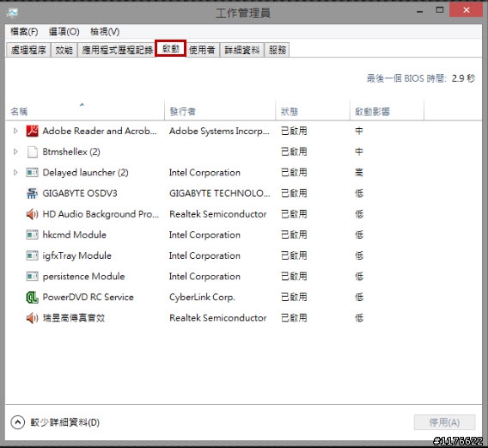Select the 瑞昱高傳真音效 entry name

point(74,318)
